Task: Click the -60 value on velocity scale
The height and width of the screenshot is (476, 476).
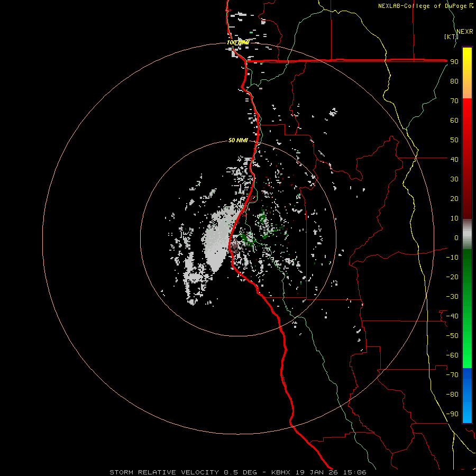Action: point(452,355)
